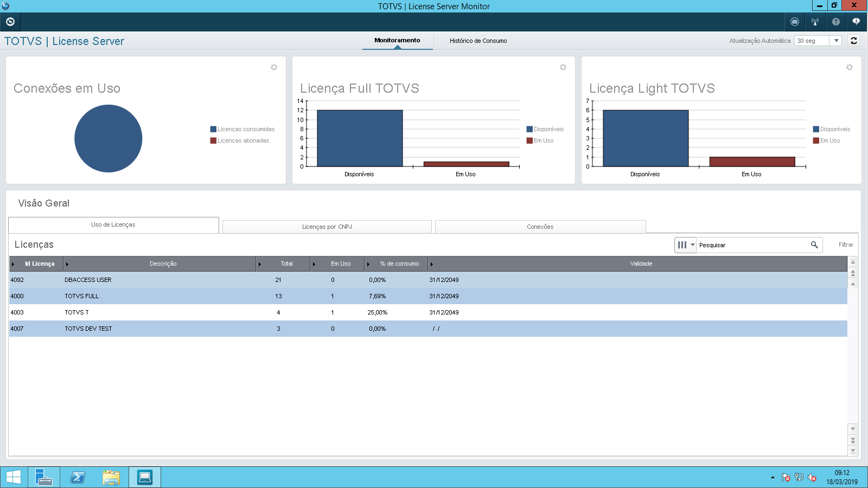Click the single up arrow scroll button

coord(853,284)
